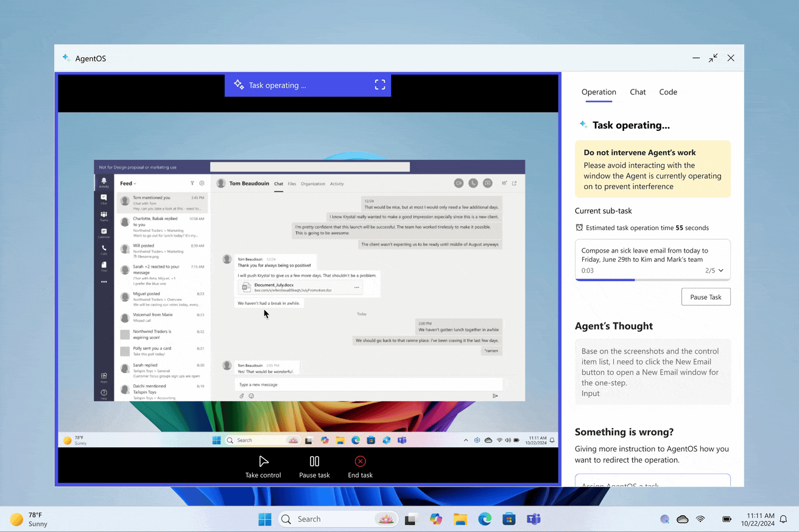Viewport: 799px width, 532px height.
Task: Click the feed filter icon
Action: (x=192, y=183)
